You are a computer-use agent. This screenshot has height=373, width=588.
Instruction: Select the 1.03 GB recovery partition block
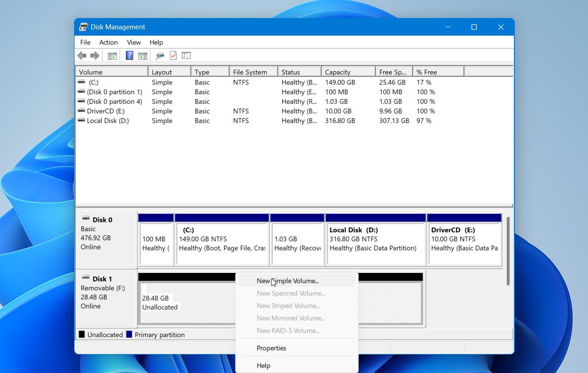click(297, 239)
